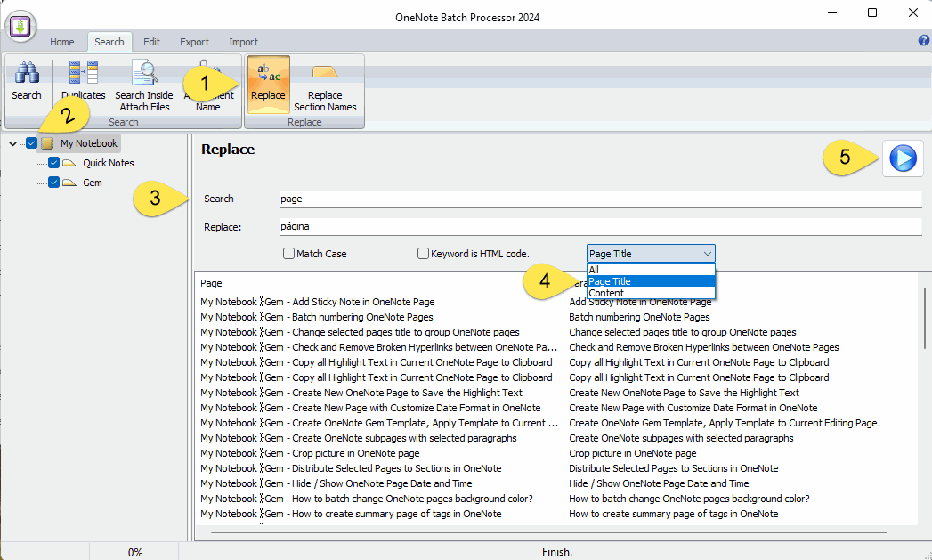Select the My Notebook tree item

(x=89, y=143)
